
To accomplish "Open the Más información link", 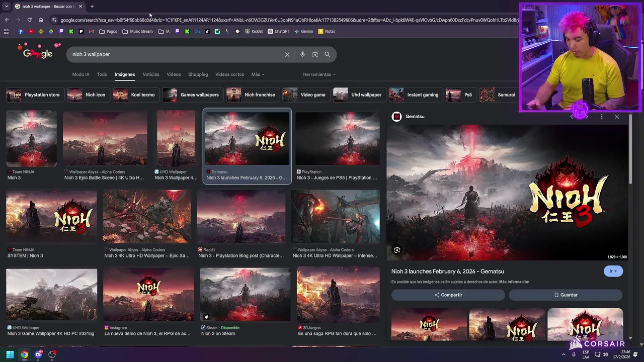I will (514, 282).
